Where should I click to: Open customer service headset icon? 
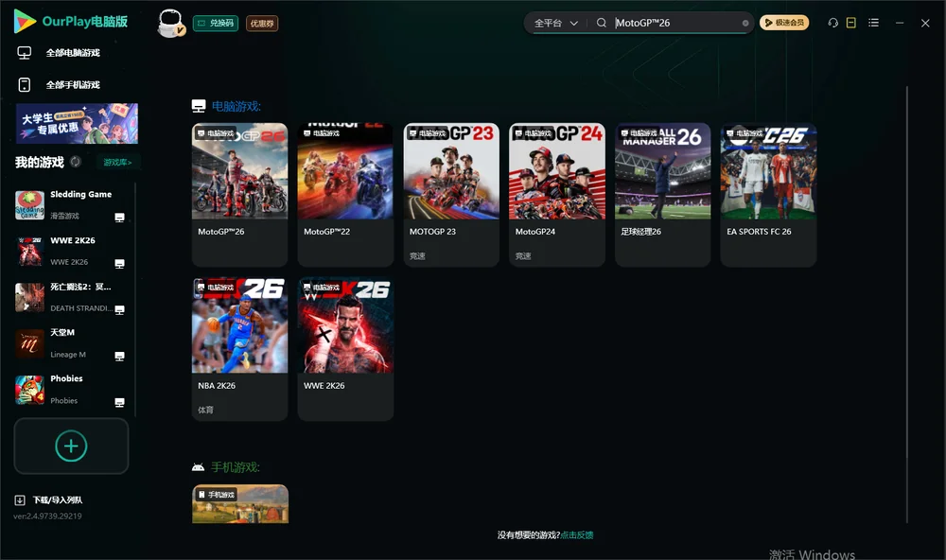coord(832,23)
